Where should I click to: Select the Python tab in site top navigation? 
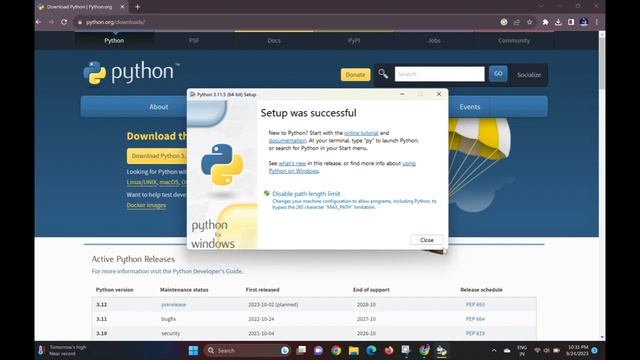tap(114, 40)
